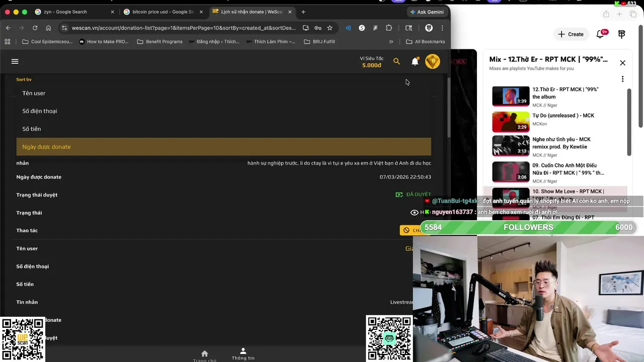Viewport: 644px width, 362px height.
Task: Toggle the eye visibility icon in Trạng thái row
Action: [415, 212]
